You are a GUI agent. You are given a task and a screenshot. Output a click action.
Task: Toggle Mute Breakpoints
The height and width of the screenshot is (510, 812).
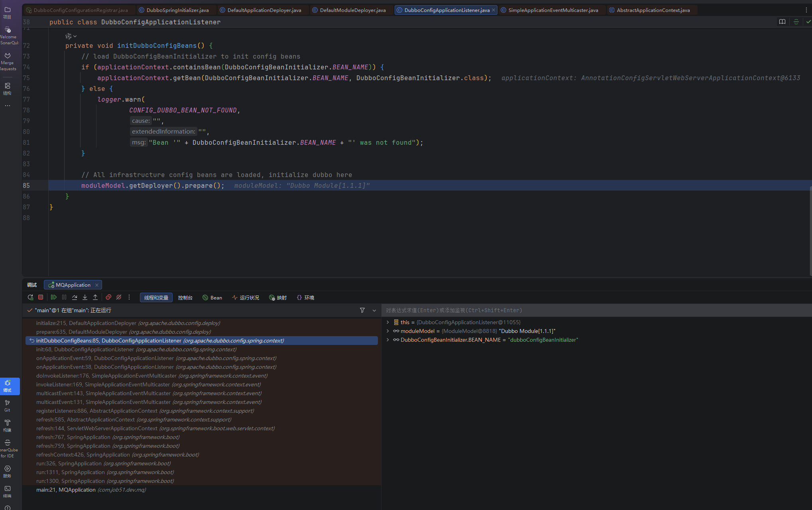119,297
